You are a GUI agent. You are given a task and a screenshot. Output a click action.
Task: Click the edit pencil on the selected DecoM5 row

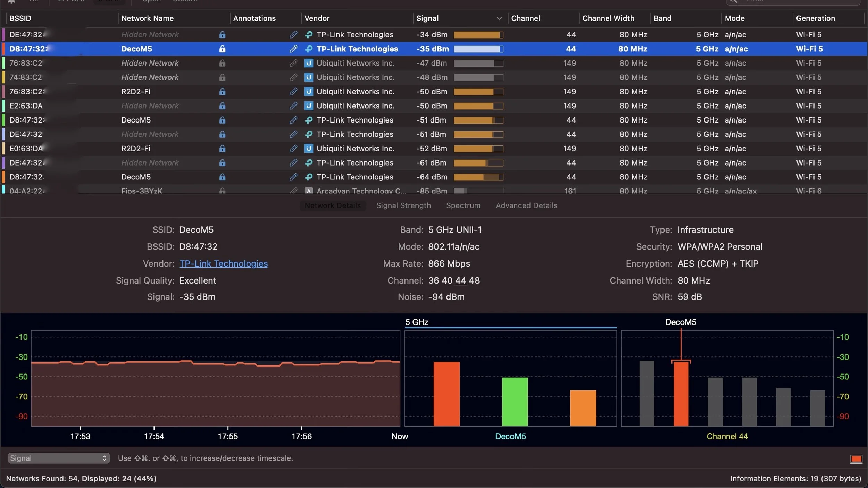point(293,49)
